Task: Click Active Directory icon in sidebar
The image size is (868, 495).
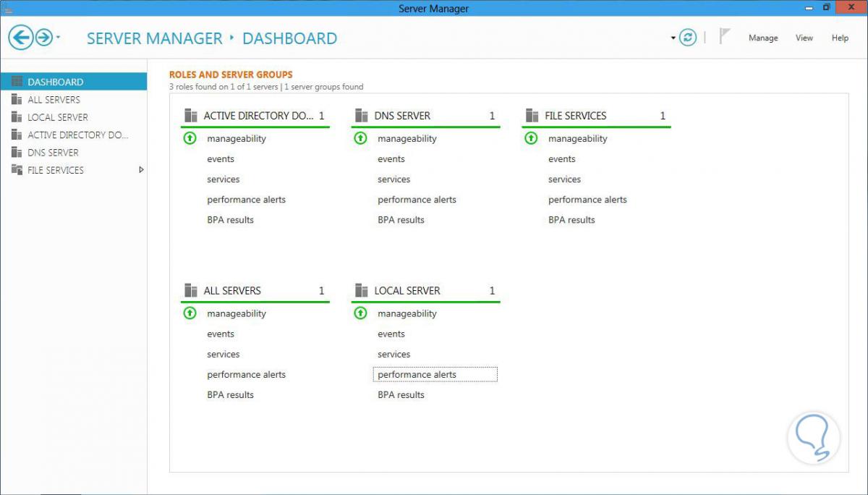Action: [17, 135]
